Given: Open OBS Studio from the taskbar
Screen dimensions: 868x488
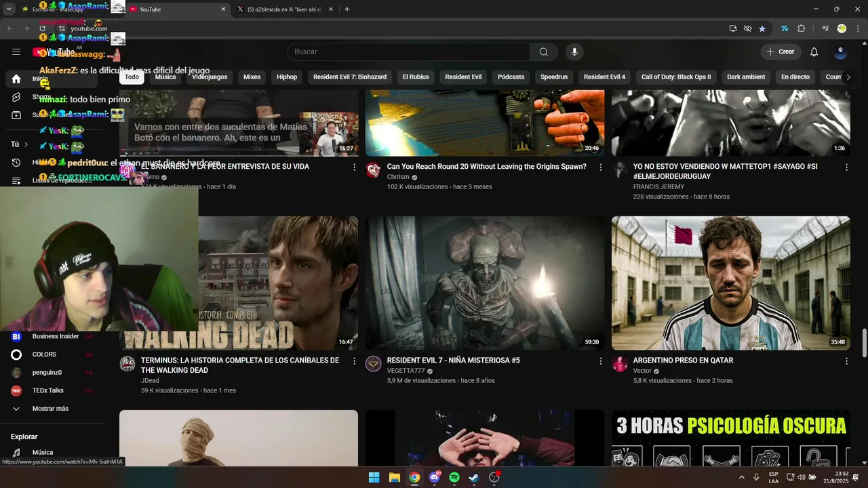Looking at the screenshot, I should pyautogui.click(x=494, y=477).
